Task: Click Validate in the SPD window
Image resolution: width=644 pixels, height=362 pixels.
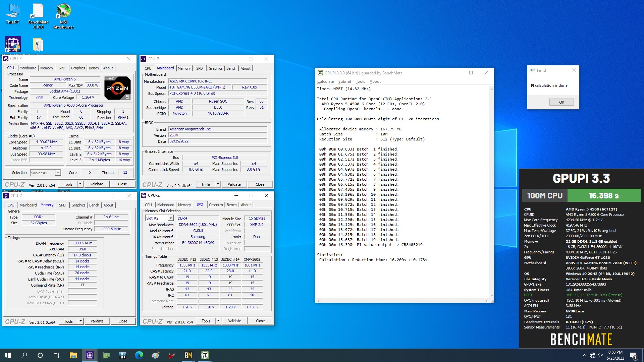Action: 234,321
